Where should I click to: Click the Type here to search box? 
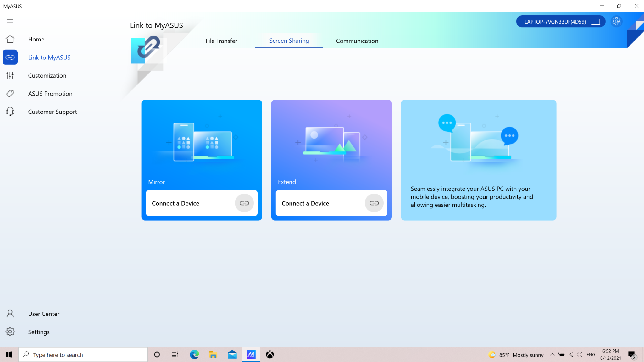click(83, 354)
